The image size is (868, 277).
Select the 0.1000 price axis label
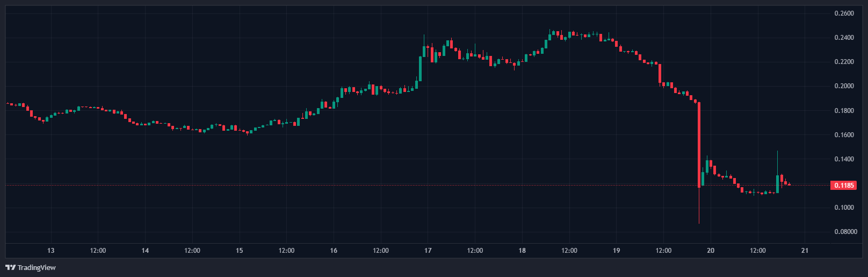click(844, 208)
